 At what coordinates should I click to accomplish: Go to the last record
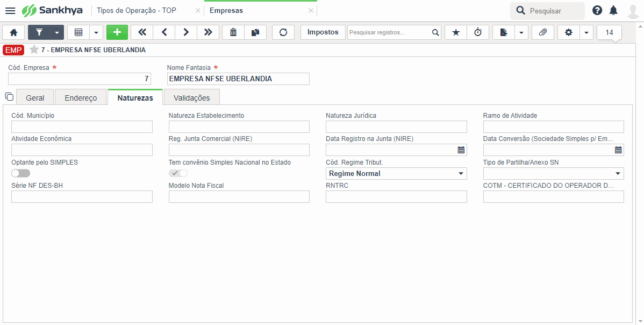click(x=208, y=32)
